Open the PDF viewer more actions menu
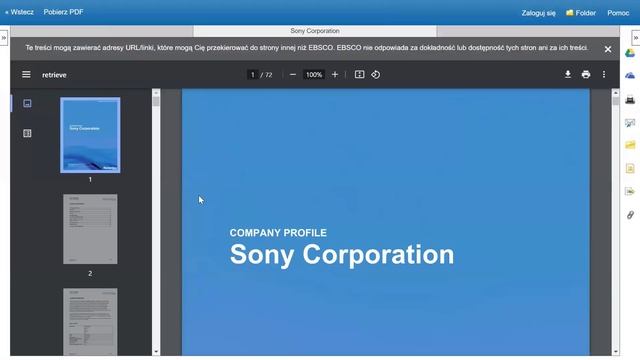Image resolution: width=640 pixels, height=360 pixels. coord(604,74)
